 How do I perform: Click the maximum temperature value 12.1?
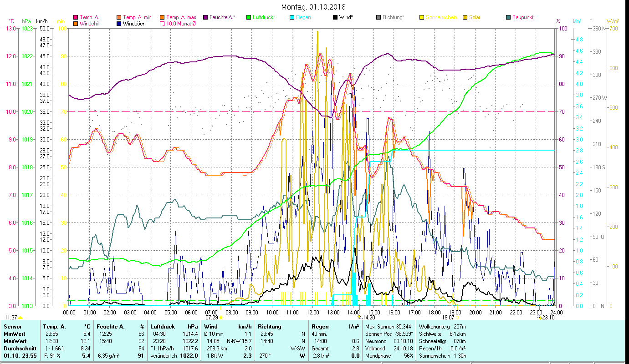tap(86, 341)
